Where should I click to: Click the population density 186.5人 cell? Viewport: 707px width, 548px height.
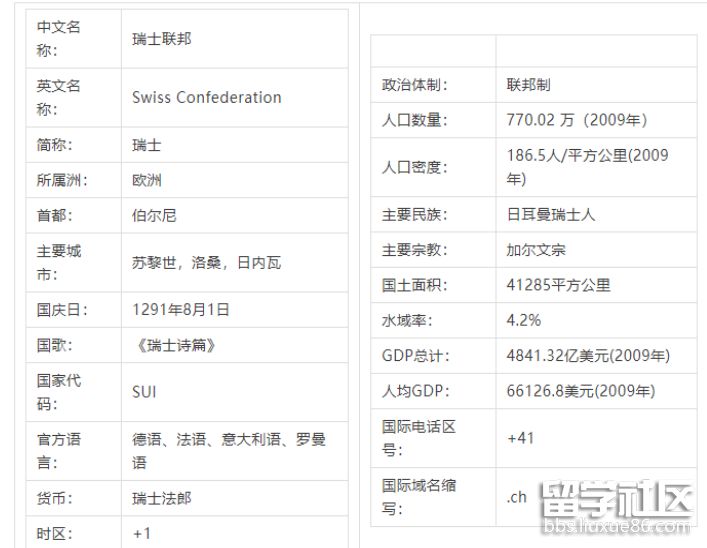[587, 167]
